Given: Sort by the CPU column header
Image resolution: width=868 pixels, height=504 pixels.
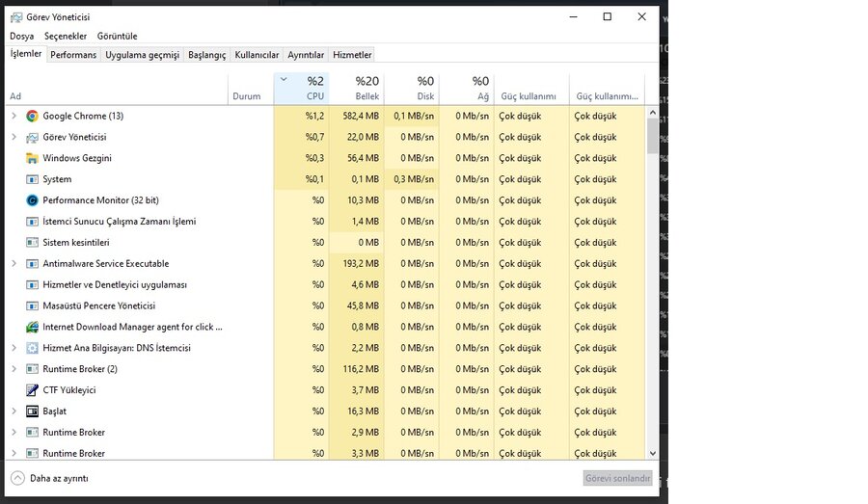Looking at the screenshot, I should 314,88.
